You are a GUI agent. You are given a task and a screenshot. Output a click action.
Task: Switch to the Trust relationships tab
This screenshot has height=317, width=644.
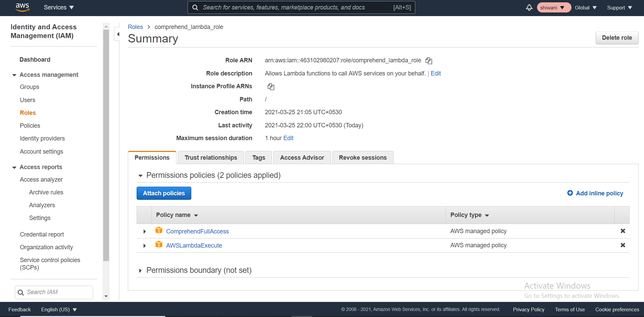211,158
